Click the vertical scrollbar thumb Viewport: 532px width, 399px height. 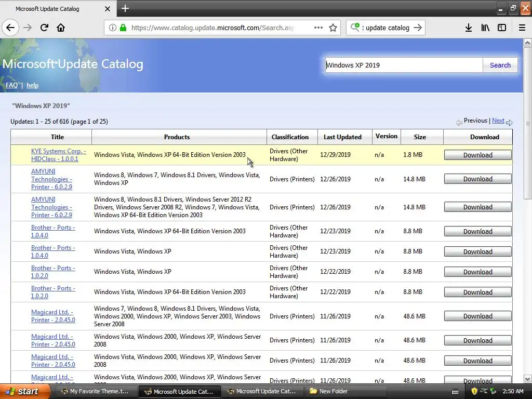point(528,123)
